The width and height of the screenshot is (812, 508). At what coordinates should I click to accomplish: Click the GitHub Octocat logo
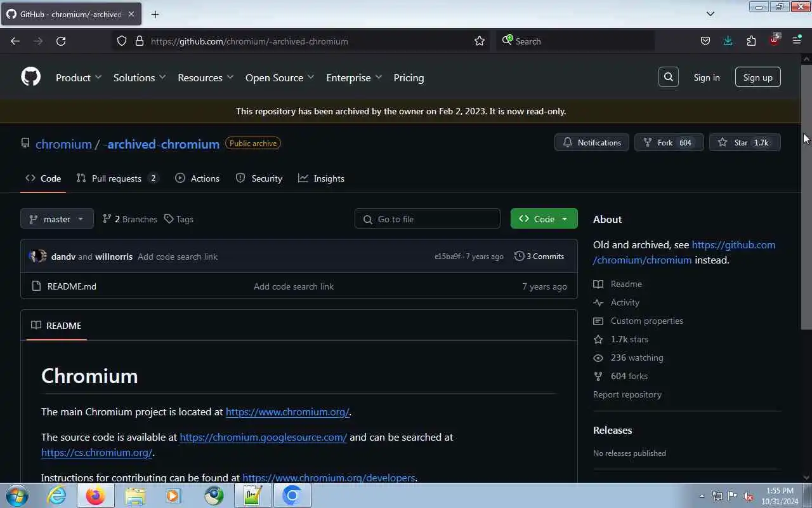point(30,77)
